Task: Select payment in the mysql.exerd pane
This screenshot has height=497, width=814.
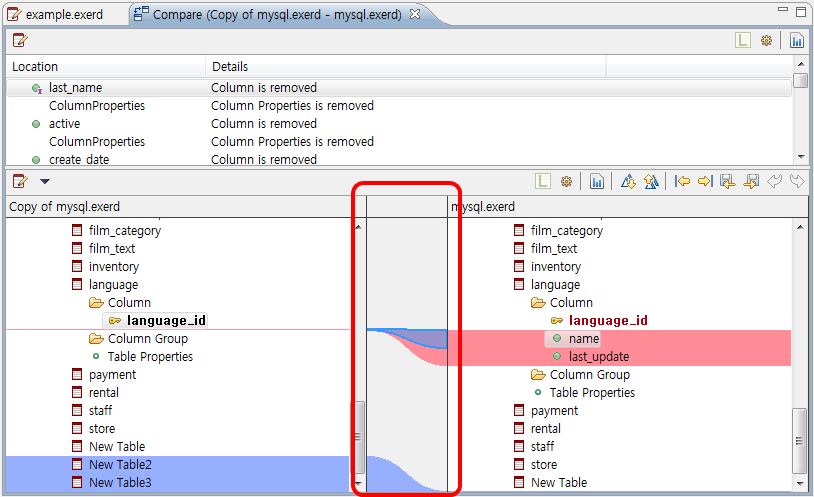Action: (554, 411)
